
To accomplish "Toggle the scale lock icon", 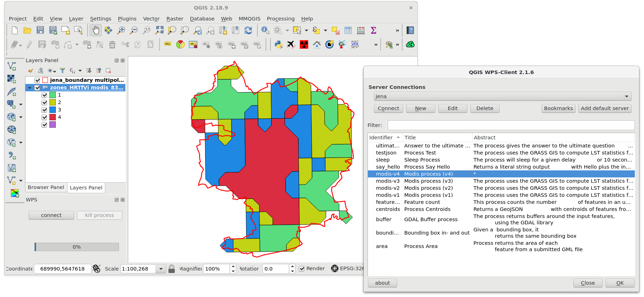I will click(172, 269).
